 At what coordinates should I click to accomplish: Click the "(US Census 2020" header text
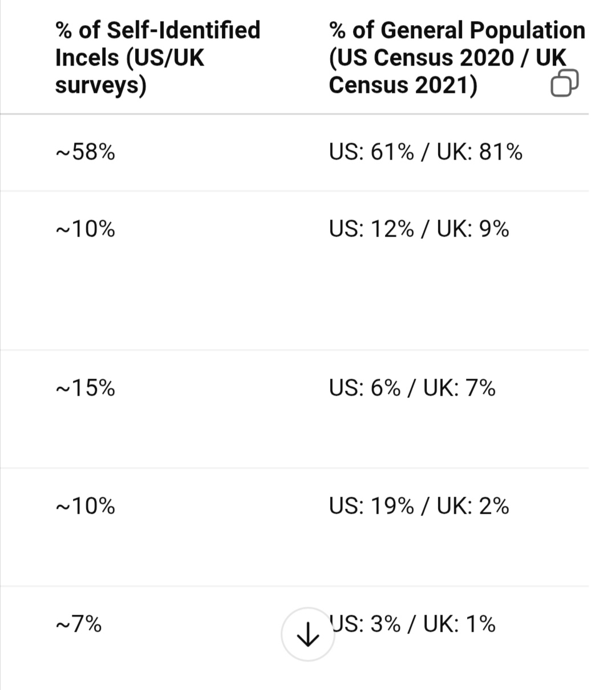pos(421,58)
